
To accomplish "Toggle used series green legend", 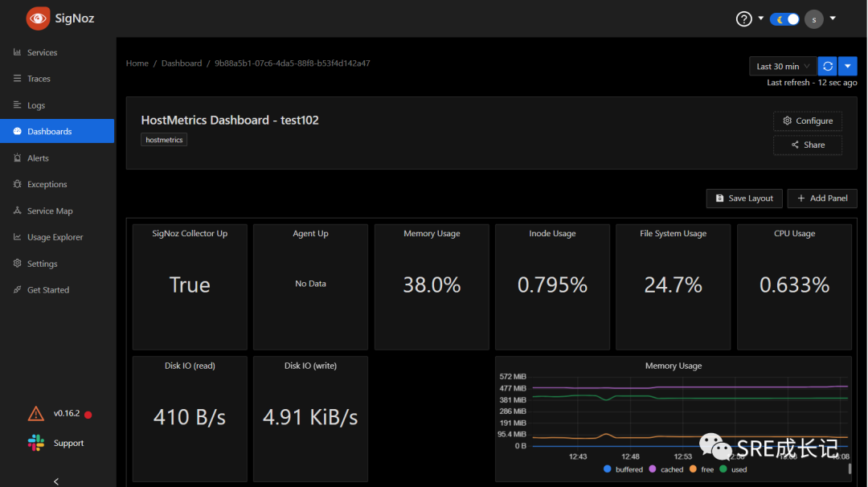I will pyautogui.click(x=734, y=469).
